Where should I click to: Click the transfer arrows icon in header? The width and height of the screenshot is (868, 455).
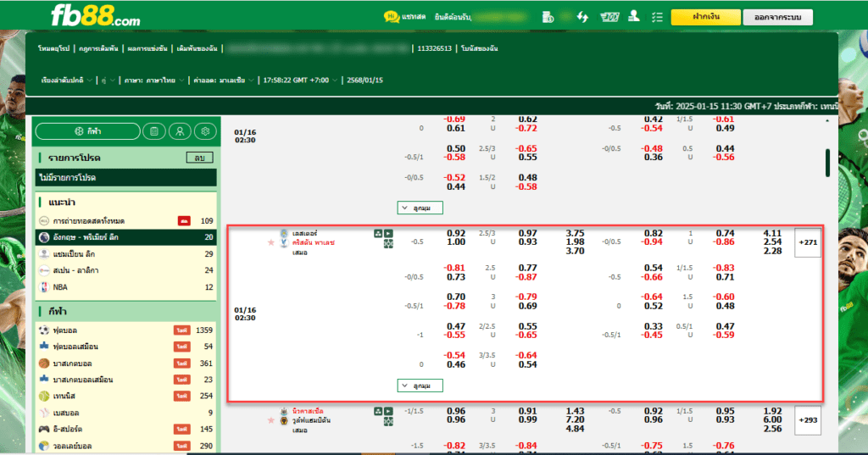582,17
